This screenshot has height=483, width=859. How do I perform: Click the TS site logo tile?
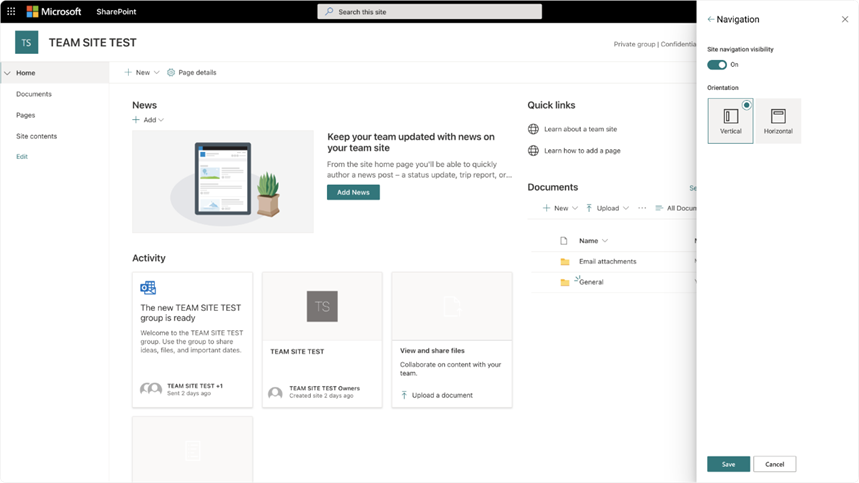tap(26, 42)
